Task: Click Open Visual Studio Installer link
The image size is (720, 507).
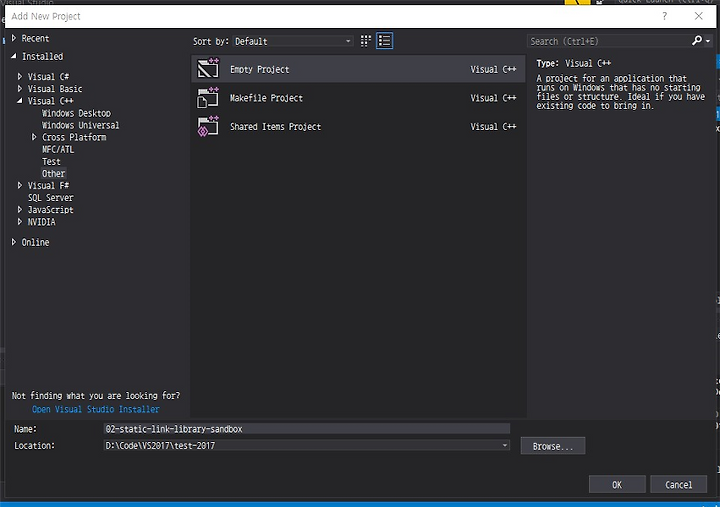Action: [x=96, y=409]
